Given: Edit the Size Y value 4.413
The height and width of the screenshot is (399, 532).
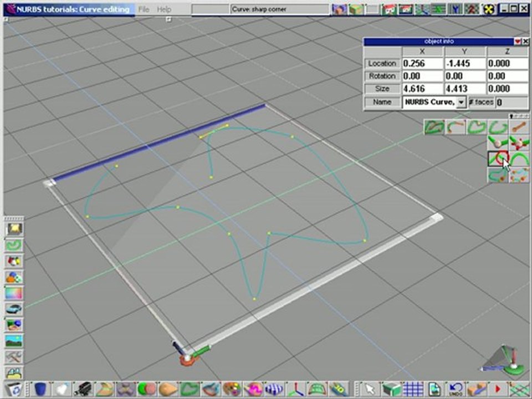Looking at the screenshot, I should (x=465, y=89).
